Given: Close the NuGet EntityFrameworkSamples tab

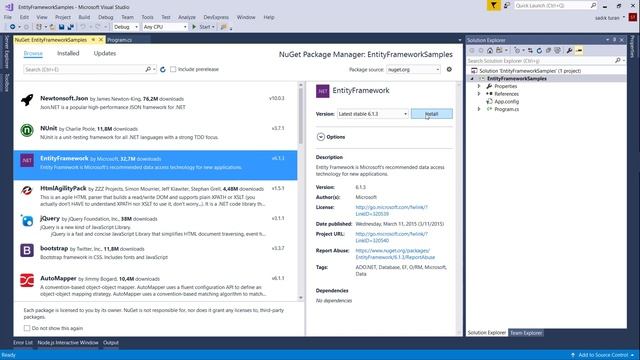Looking at the screenshot, I should coord(101,40).
